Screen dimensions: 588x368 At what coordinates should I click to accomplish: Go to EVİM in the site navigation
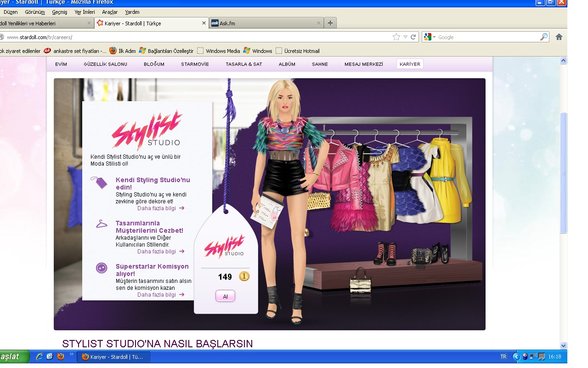(61, 64)
